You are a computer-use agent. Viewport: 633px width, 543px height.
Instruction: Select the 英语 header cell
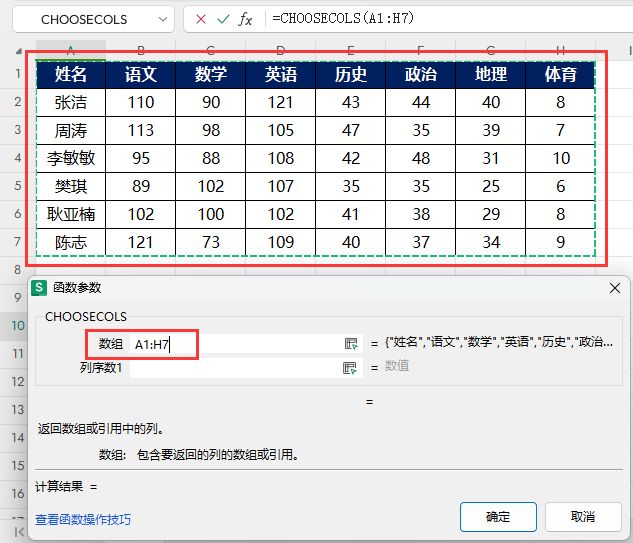(281, 74)
